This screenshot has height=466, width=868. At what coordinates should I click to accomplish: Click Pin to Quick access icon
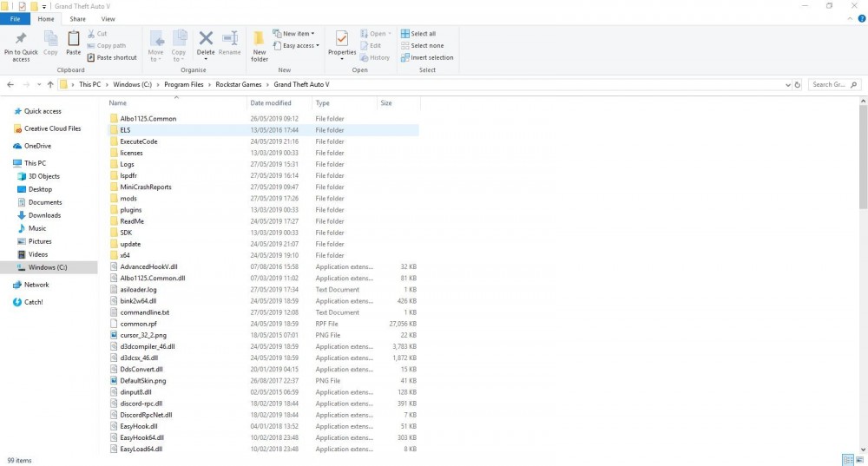click(x=21, y=39)
